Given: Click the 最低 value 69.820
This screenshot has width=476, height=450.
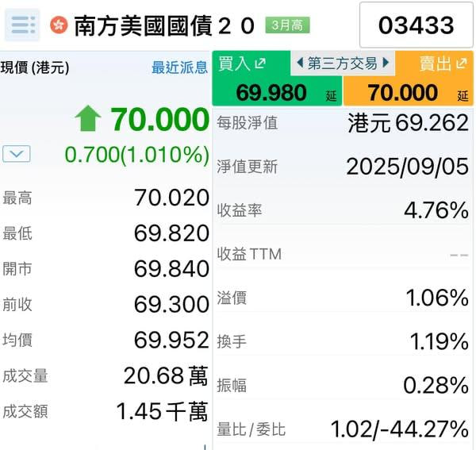Looking at the screenshot, I should point(172,233).
